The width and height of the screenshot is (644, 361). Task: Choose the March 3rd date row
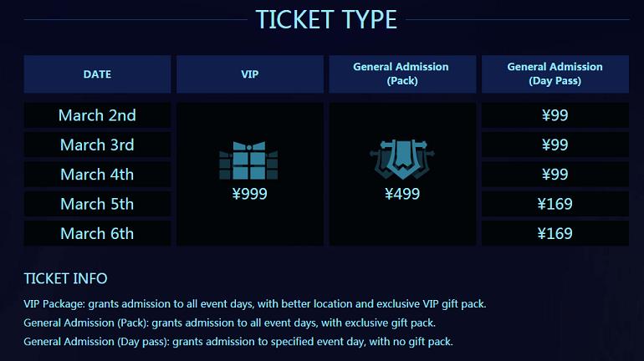click(x=97, y=145)
